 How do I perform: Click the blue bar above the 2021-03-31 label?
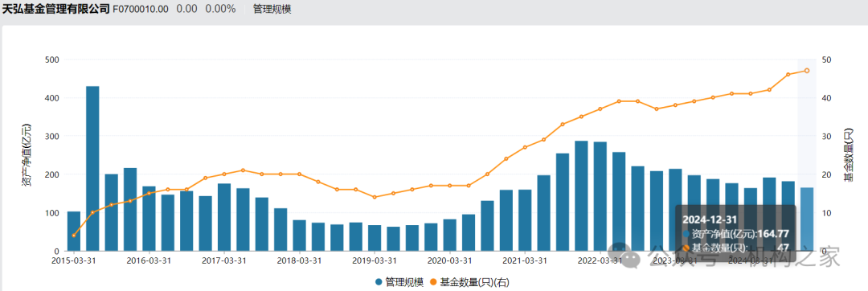(x=526, y=221)
